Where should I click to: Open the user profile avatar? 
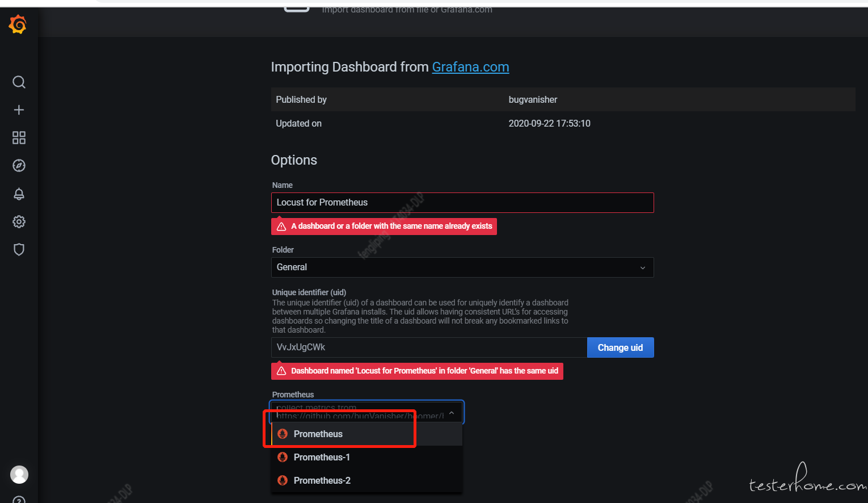click(19, 475)
